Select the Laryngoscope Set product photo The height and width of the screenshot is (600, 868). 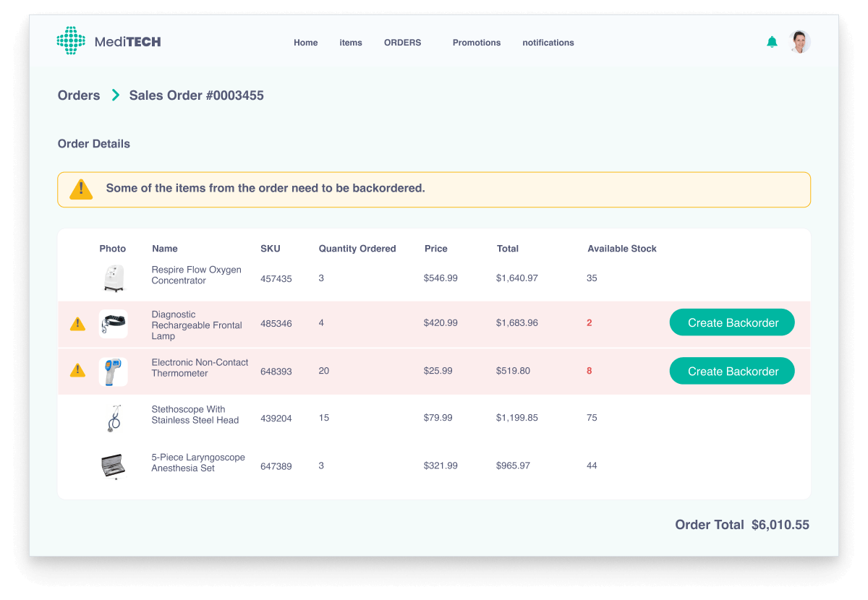[114, 466]
